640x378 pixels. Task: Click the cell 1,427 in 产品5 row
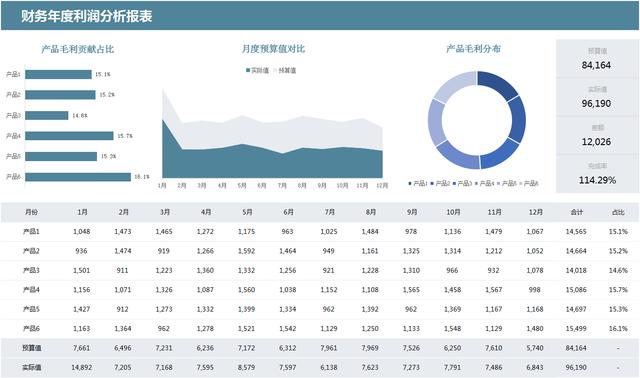(82, 309)
